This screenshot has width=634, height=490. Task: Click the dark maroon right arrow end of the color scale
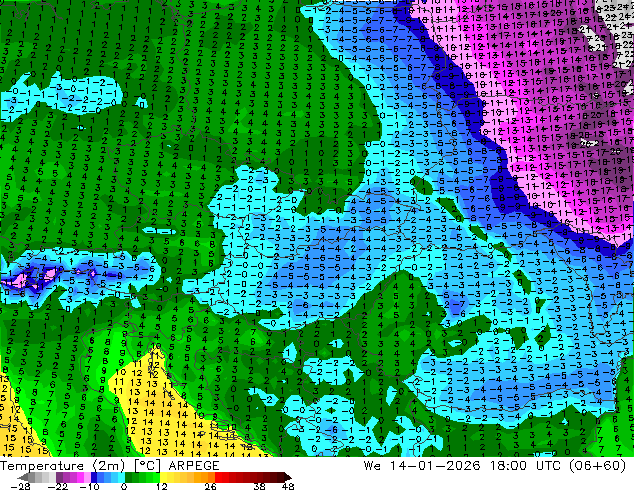(287, 477)
